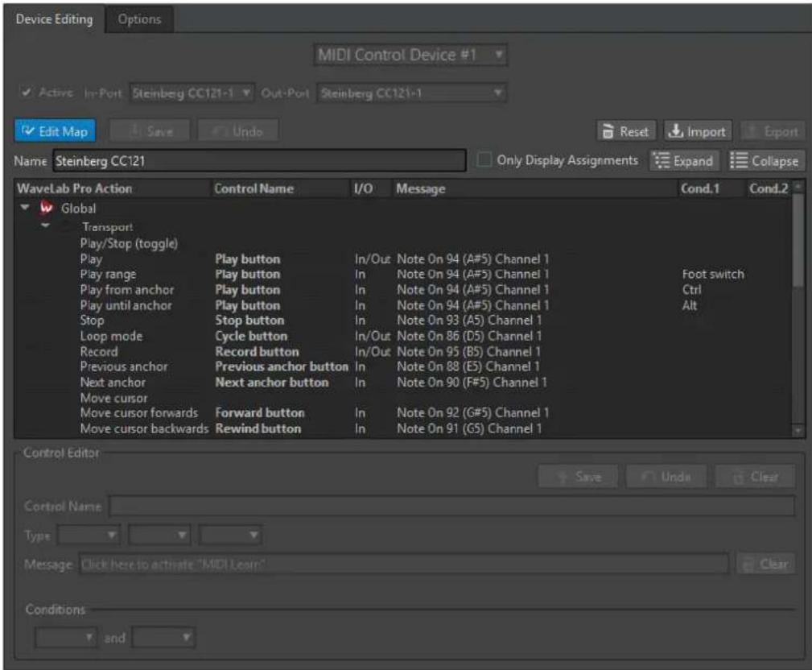The height and width of the screenshot is (670, 812).
Task: Click the Control Editor Undo button
Action: tap(666, 476)
